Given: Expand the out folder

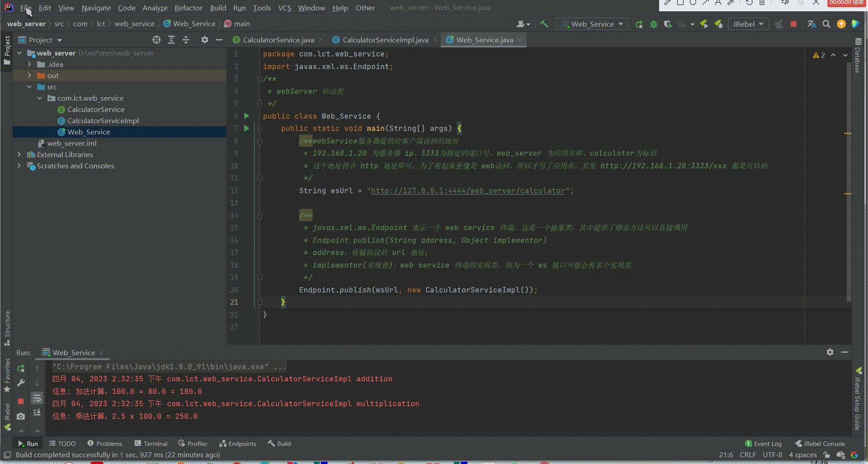Looking at the screenshot, I should point(30,75).
